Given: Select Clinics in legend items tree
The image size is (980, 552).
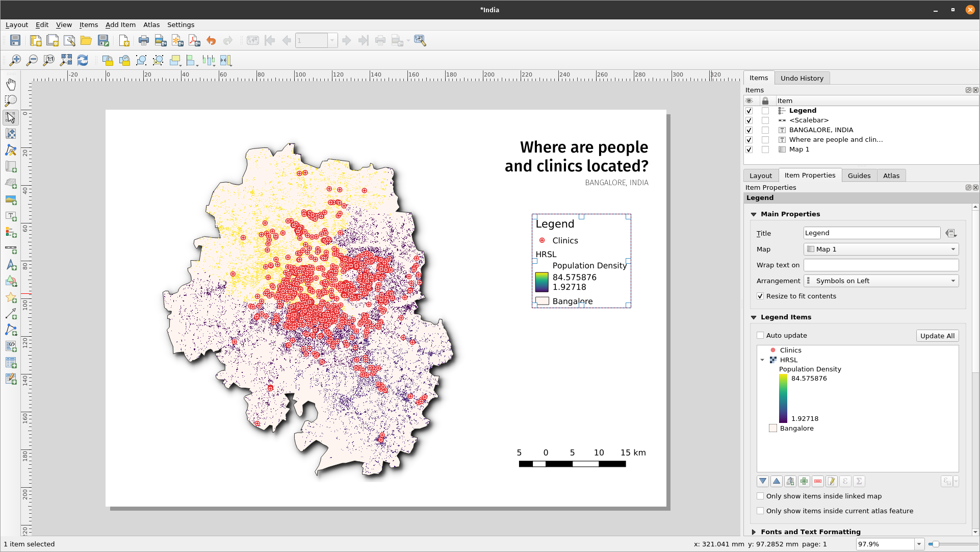Looking at the screenshot, I should tap(790, 350).
